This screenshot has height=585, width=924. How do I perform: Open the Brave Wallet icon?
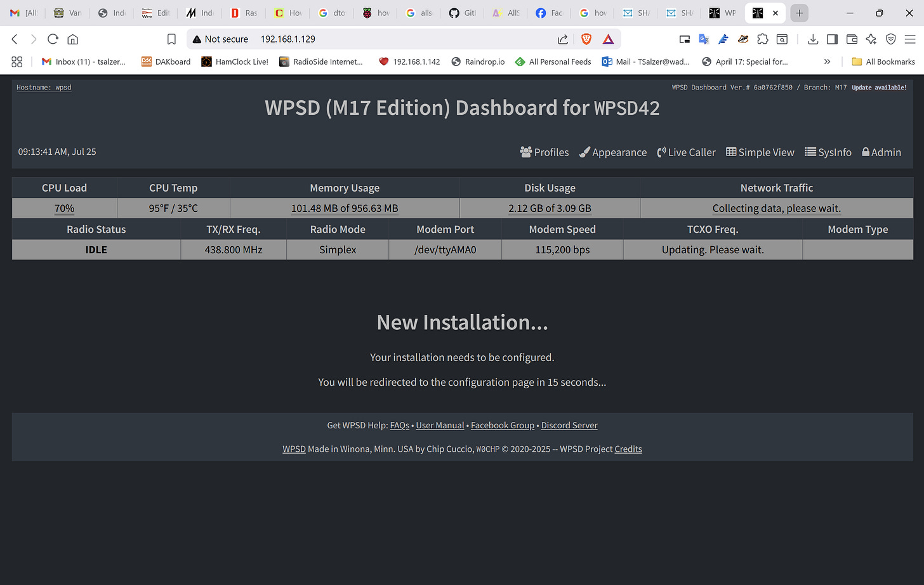852,39
